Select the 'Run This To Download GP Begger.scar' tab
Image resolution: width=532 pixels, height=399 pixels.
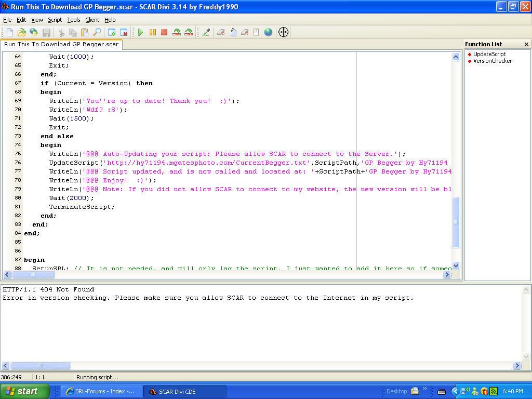click(x=61, y=44)
